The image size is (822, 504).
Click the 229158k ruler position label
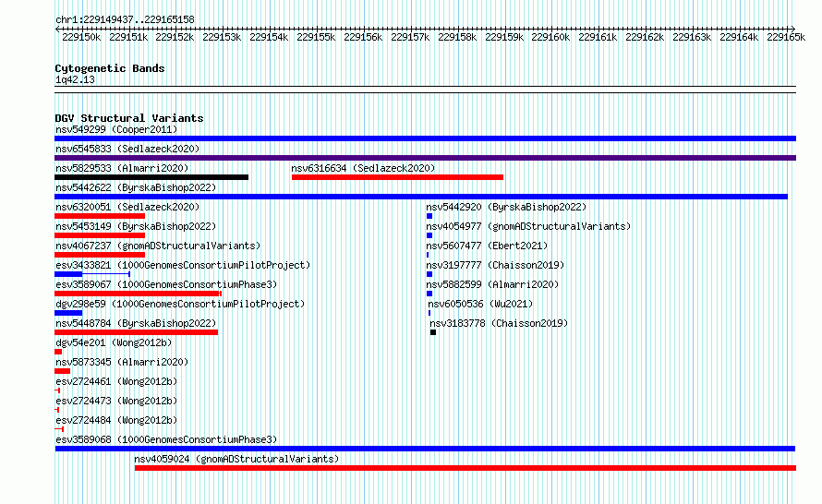tap(457, 37)
